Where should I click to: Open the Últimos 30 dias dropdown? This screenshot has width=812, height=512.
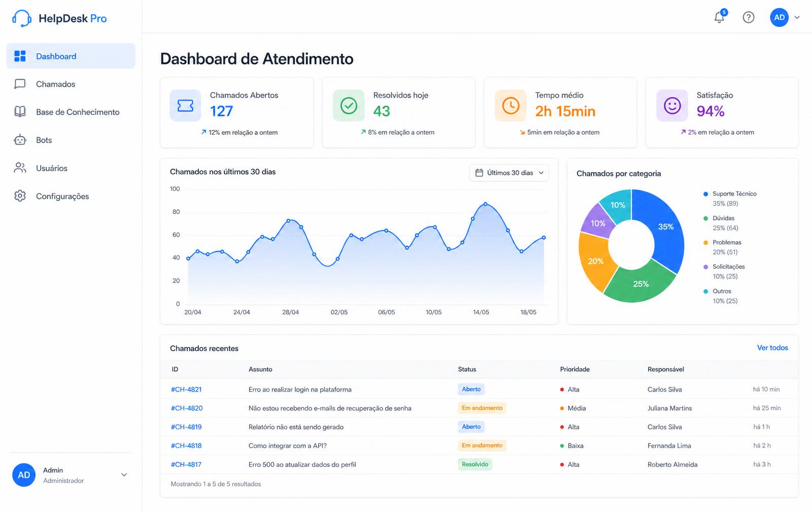[509, 173]
